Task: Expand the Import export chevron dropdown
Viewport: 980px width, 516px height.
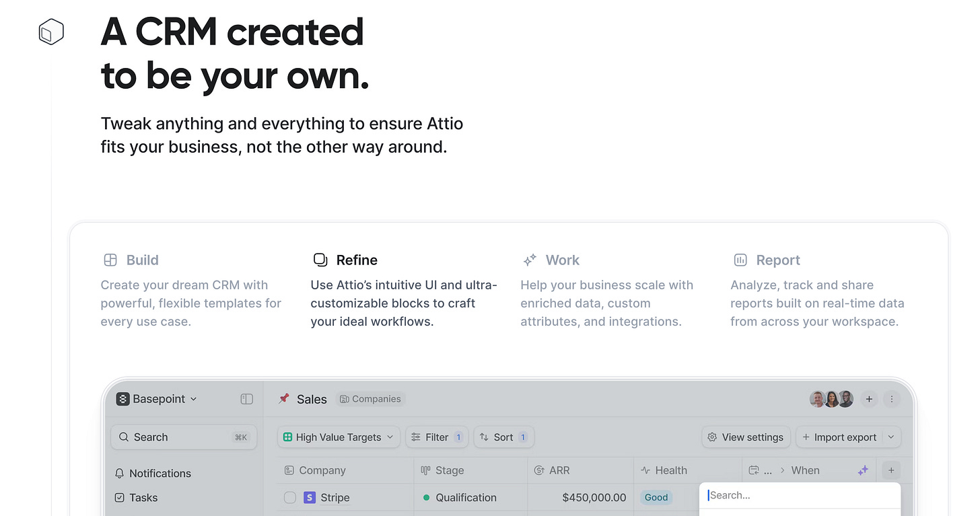Action: [x=891, y=437]
